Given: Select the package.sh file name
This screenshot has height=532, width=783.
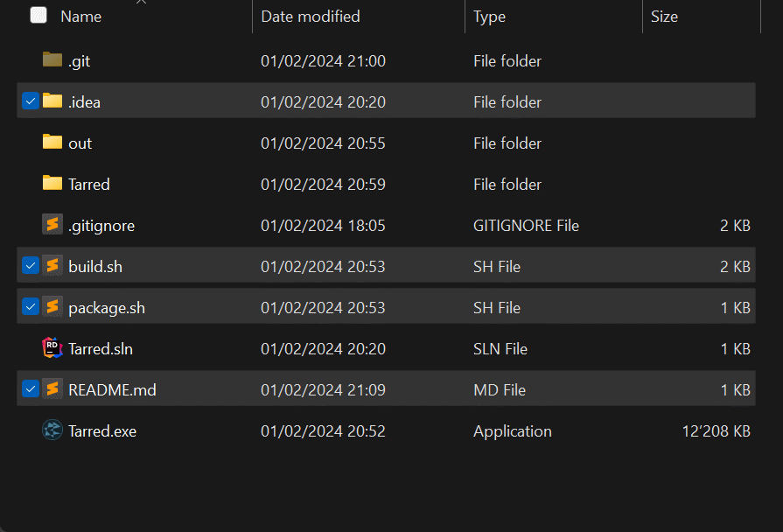Looking at the screenshot, I should pyautogui.click(x=106, y=306).
